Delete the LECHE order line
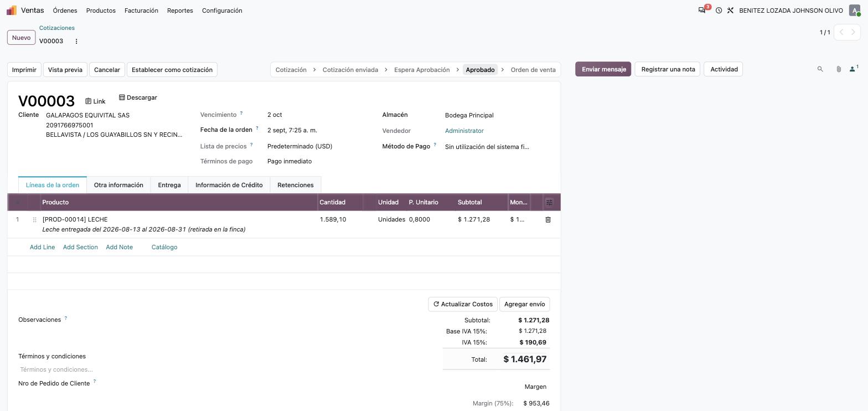Screen dimensions: 868x411 click(548, 220)
